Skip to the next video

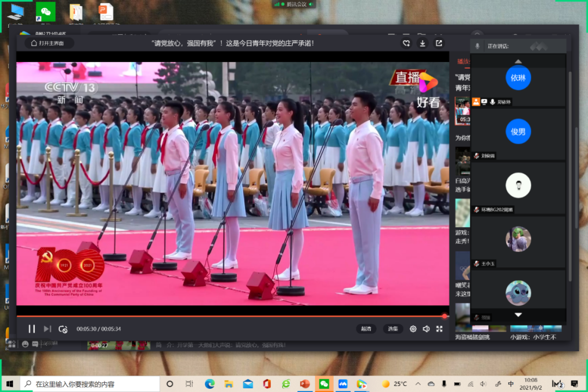point(47,329)
